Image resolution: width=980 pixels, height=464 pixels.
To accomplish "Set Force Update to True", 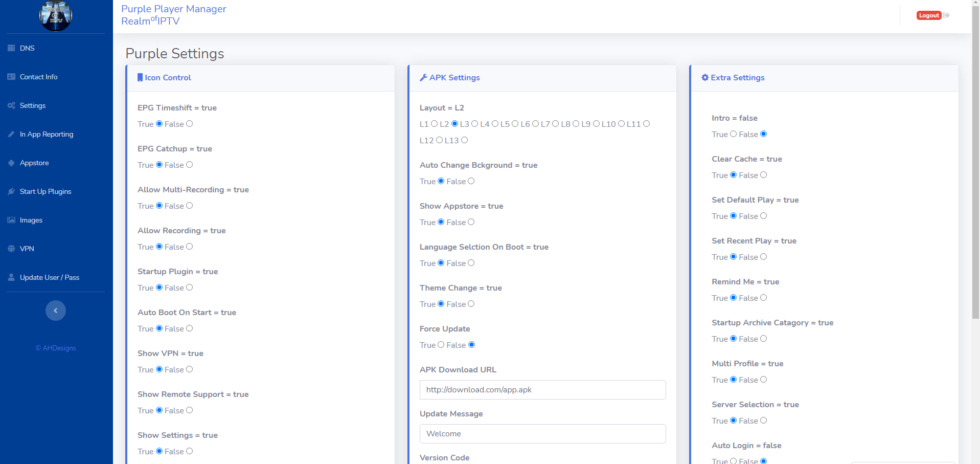I will pos(441,345).
